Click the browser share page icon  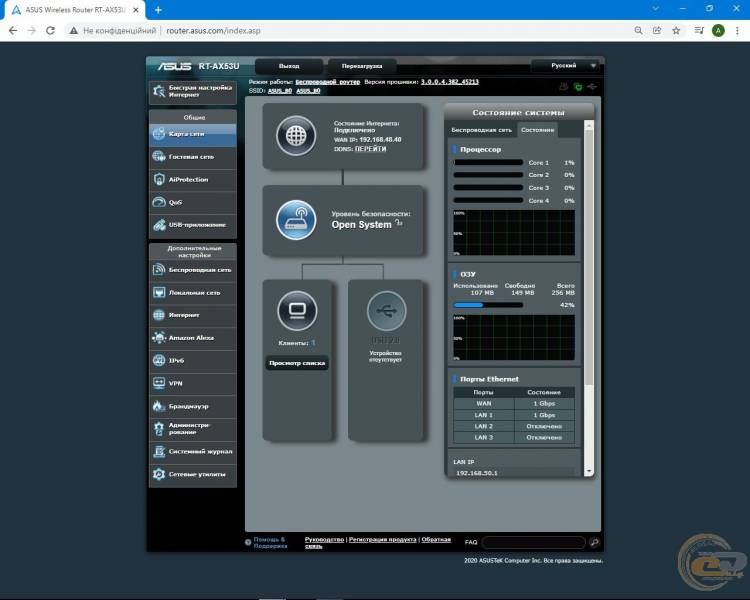tap(657, 31)
